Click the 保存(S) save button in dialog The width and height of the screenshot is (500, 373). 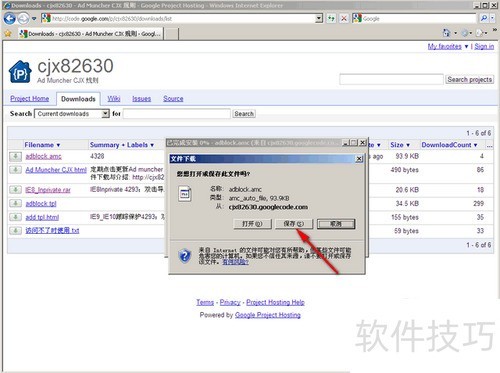coord(294,224)
